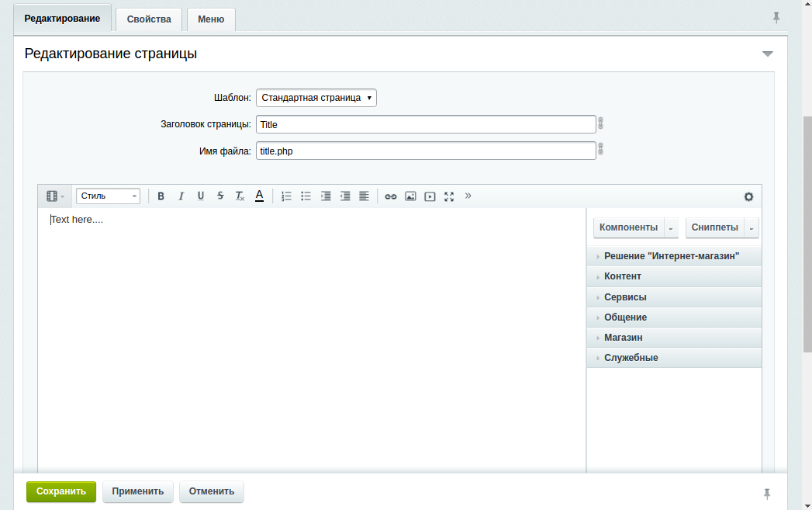812x510 pixels.
Task: Open the Меню tab
Action: pyautogui.click(x=211, y=19)
